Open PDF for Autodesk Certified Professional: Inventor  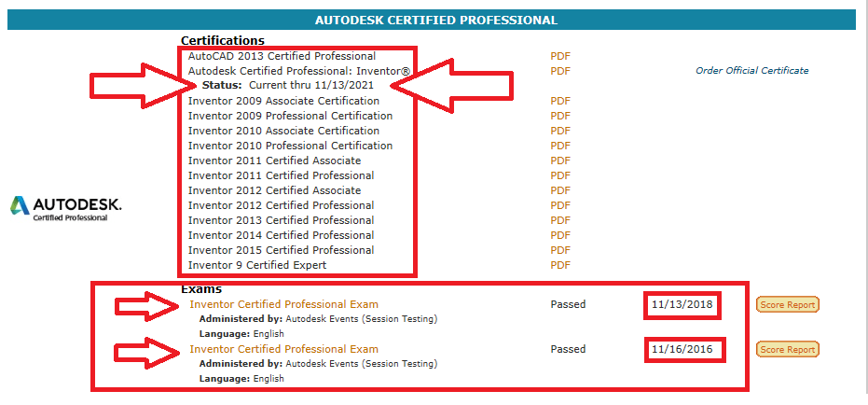[560, 71]
